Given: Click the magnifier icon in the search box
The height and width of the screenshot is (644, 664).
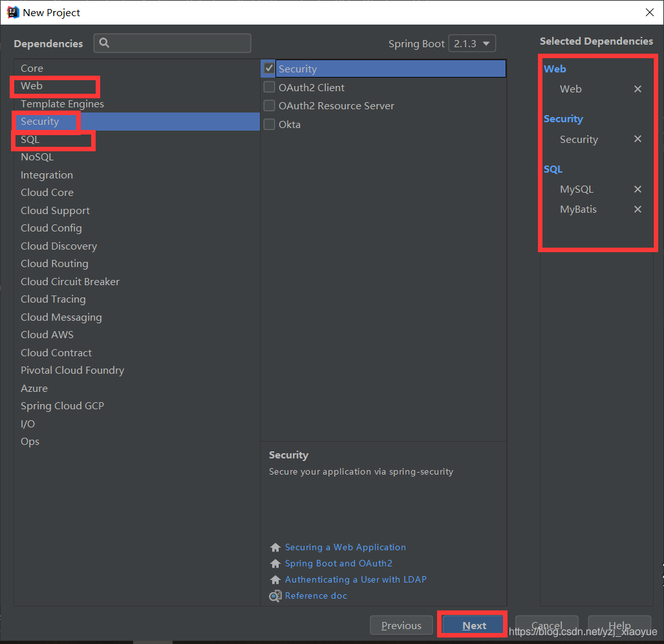Looking at the screenshot, I should click(104, 43).
